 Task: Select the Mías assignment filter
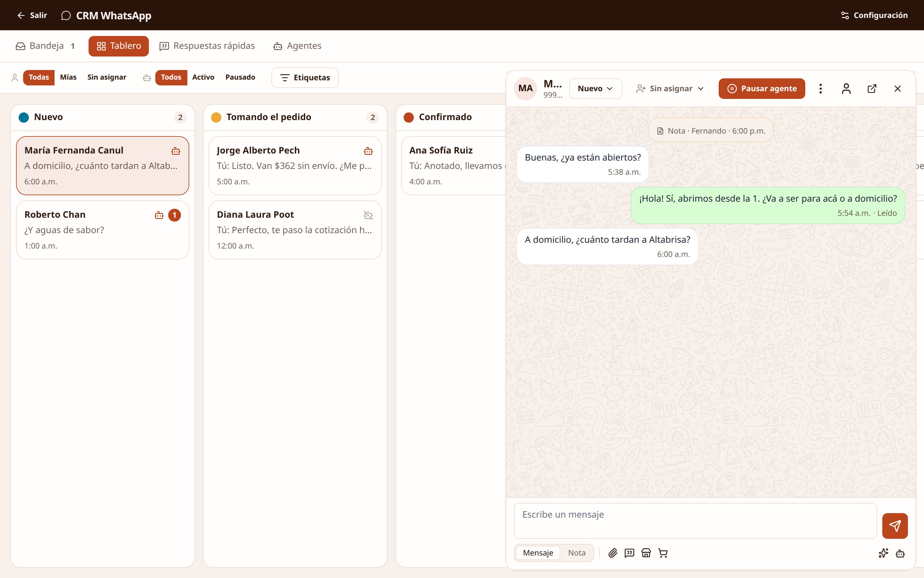click(x=68, y=77)
